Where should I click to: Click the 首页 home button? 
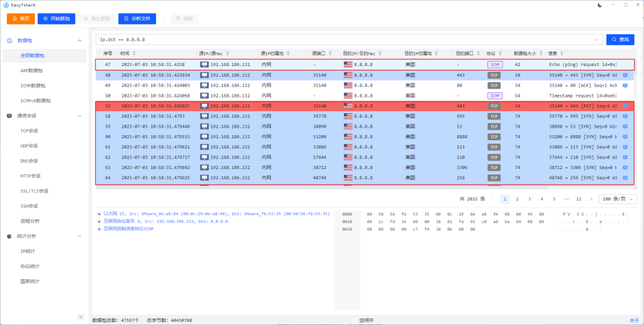[21, 19]
